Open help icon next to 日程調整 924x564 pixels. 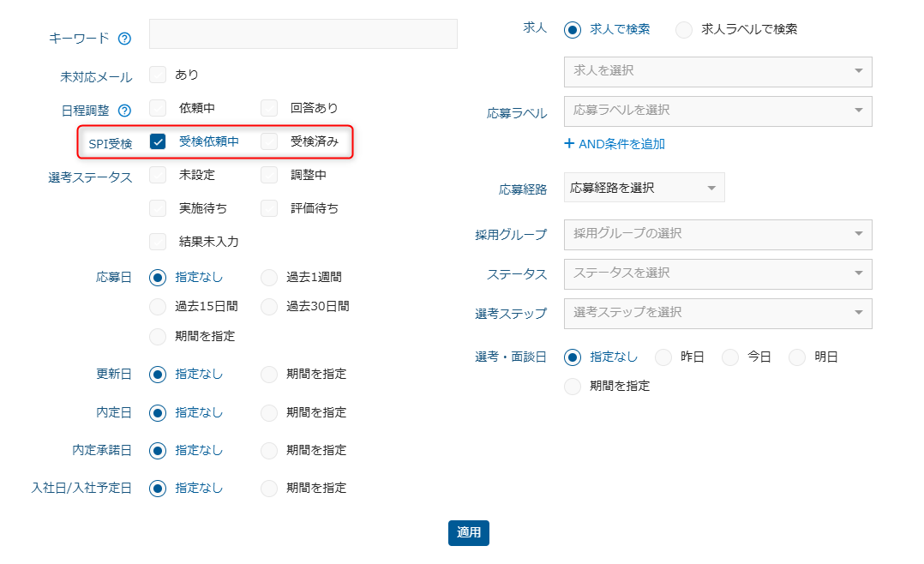pyautogui.click(x=124, y=111)
